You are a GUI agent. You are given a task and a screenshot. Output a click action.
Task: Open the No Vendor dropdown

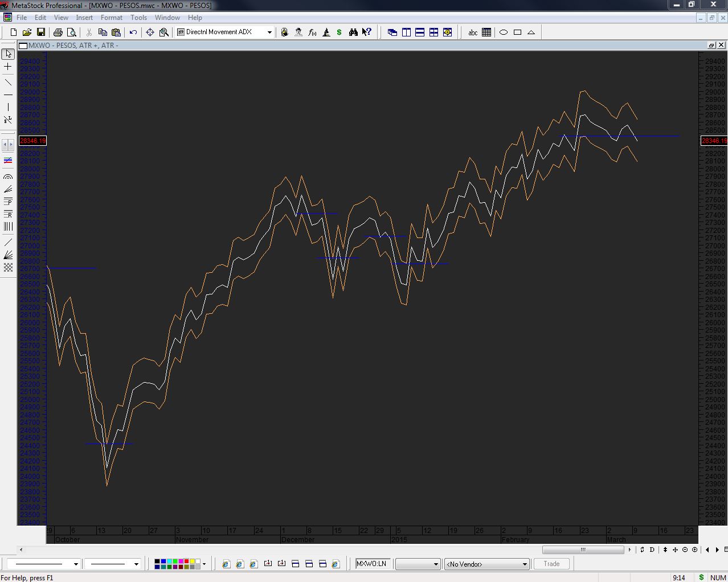click(525, 564)
